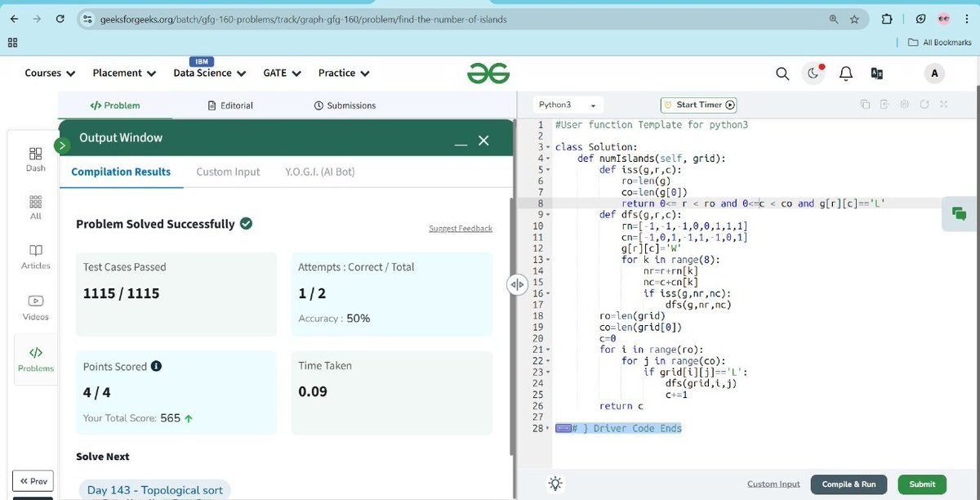Open Day 143 - Topological sort problem

pos(155,490)
